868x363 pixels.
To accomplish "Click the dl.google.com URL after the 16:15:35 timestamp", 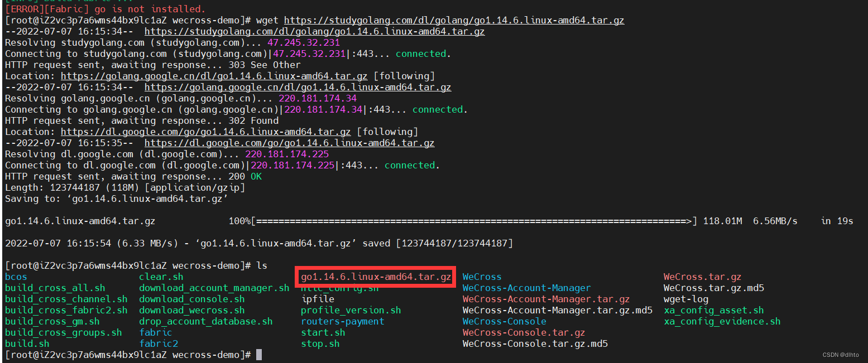I will (x=290, y=143).
